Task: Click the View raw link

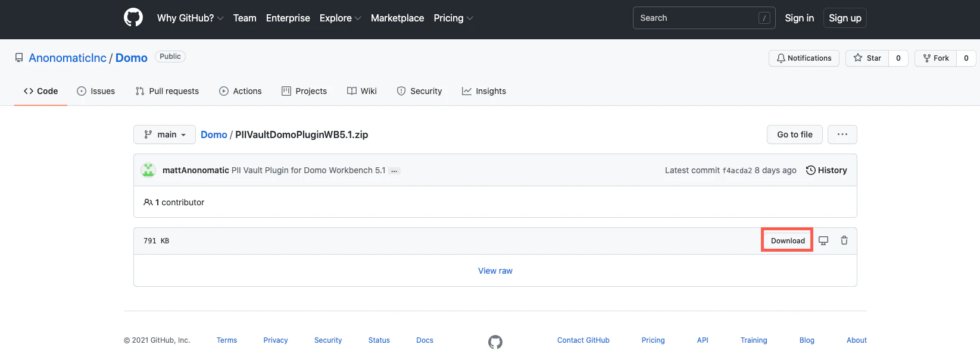Action: 495,271
